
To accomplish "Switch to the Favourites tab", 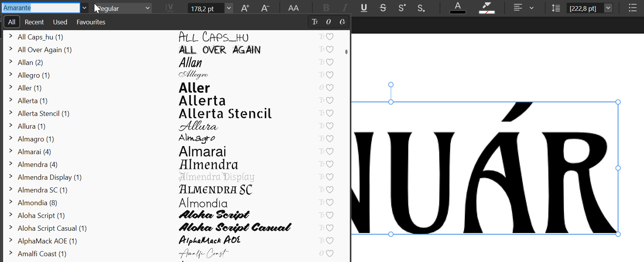I will pos(91,22).
